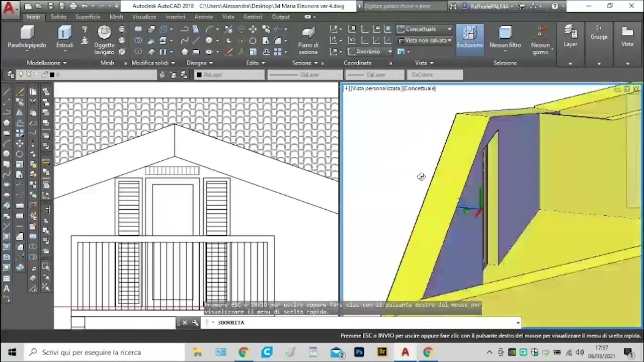This screenshot has height=362, width=644.
Task: Click the DaLayer color swatch dropdown
Action: point(229,75)
